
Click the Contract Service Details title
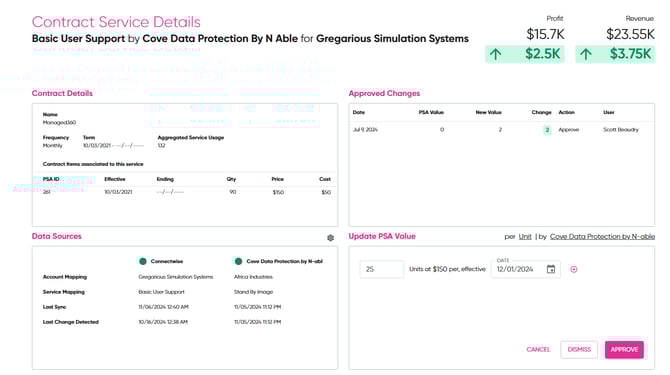point(116,22)
